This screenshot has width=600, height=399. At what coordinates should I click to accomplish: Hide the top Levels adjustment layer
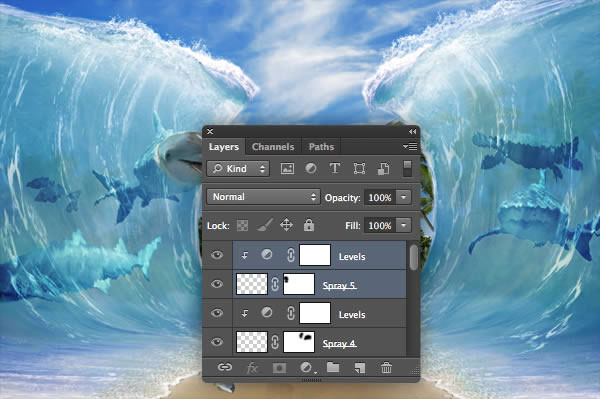tap(217, 255)
